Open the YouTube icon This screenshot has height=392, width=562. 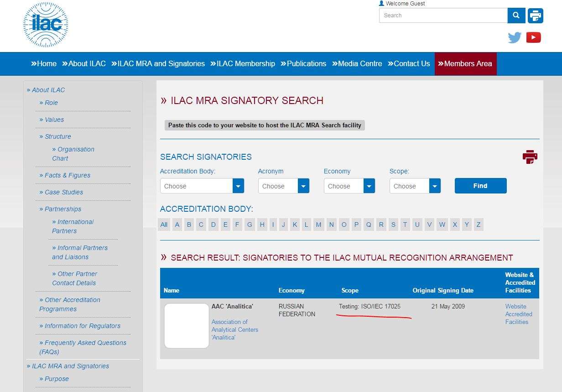click(533, 37)
